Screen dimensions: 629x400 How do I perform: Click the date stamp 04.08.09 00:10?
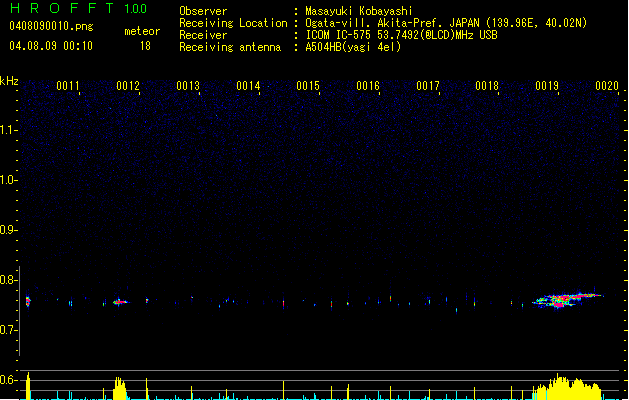51,45
